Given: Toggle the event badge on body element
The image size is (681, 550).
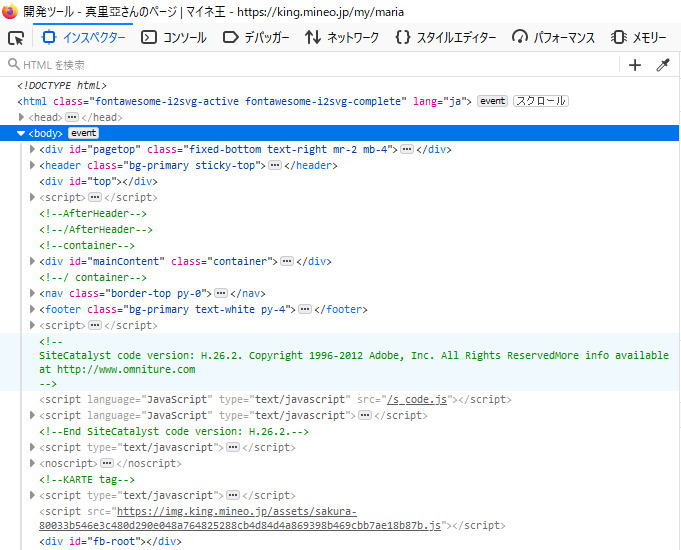Looking at the screenshot, I should 83,133.
